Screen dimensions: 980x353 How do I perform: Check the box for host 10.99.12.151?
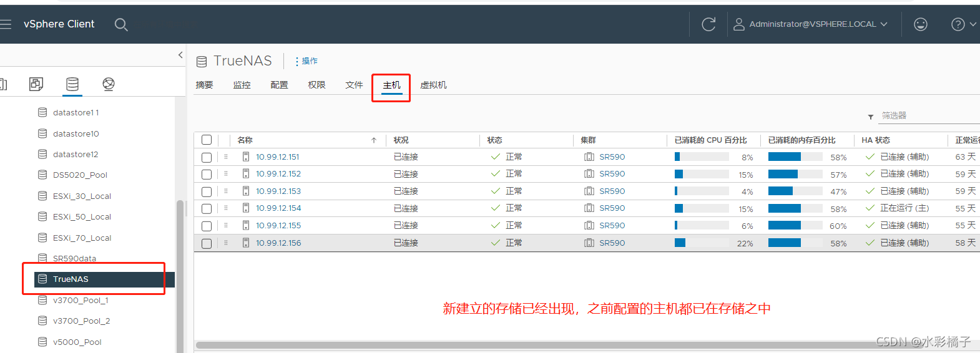click(x=207, y=157)
